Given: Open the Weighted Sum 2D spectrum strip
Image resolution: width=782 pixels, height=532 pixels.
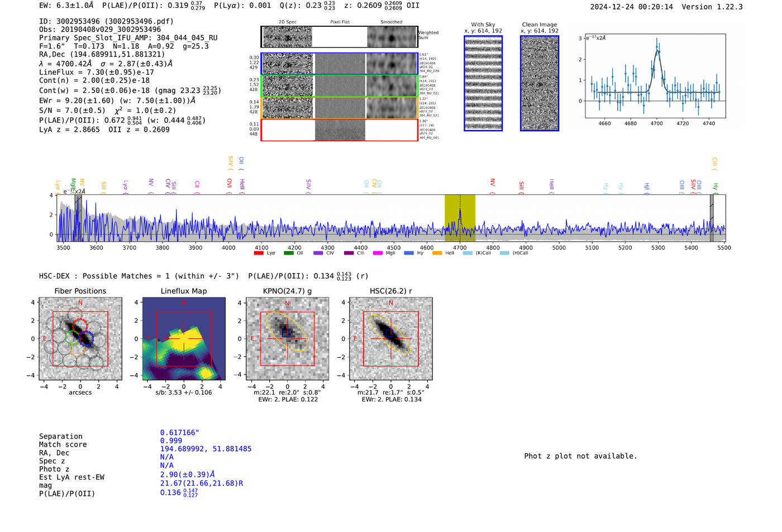Looking at the screenshot, I should click(x=340, y=37).
